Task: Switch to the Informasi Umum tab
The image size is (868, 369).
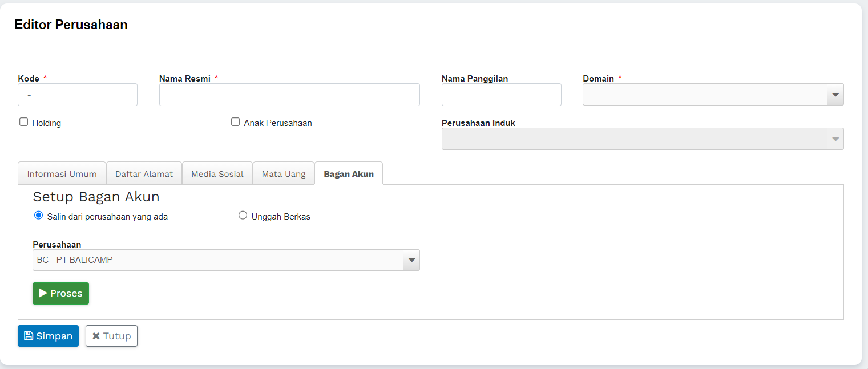Action: click(62, 174)
